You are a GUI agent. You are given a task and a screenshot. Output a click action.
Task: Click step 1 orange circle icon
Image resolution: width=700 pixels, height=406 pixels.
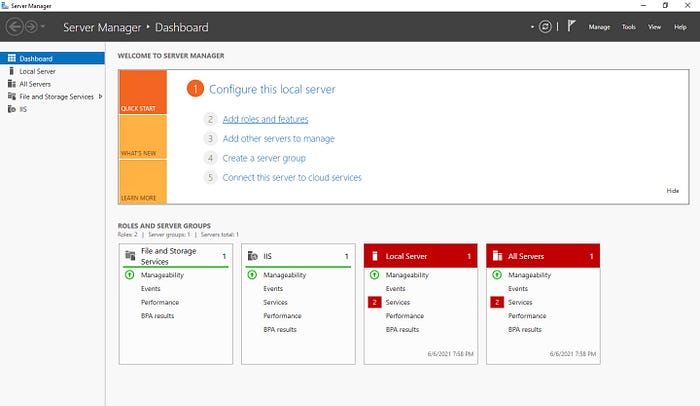[x=195, y=89]
